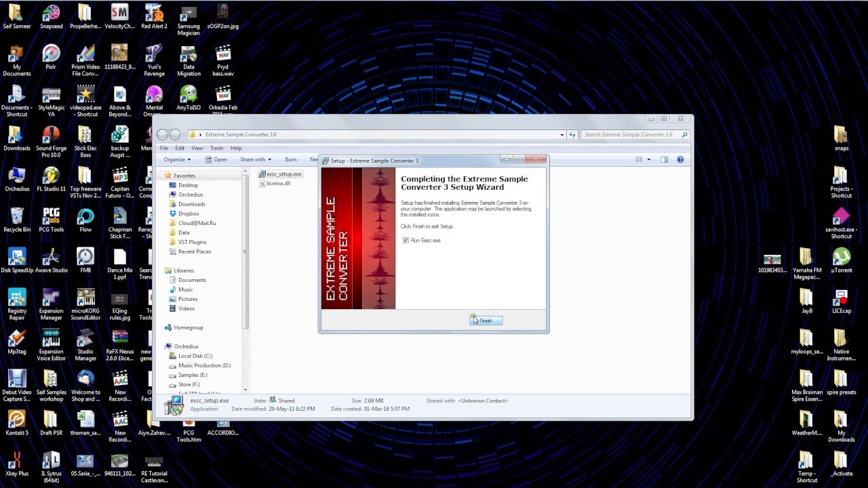The width and height of the screenshot is (868, 488).
Task: Click the Explorer help question mark icon
Action: click(x=680, y=159)
